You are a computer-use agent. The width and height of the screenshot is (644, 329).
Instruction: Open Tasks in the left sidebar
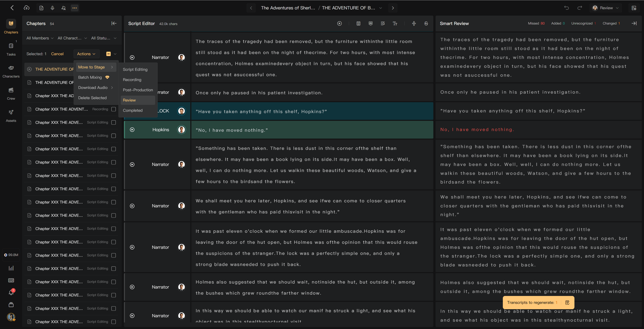[x=11, y=49]
